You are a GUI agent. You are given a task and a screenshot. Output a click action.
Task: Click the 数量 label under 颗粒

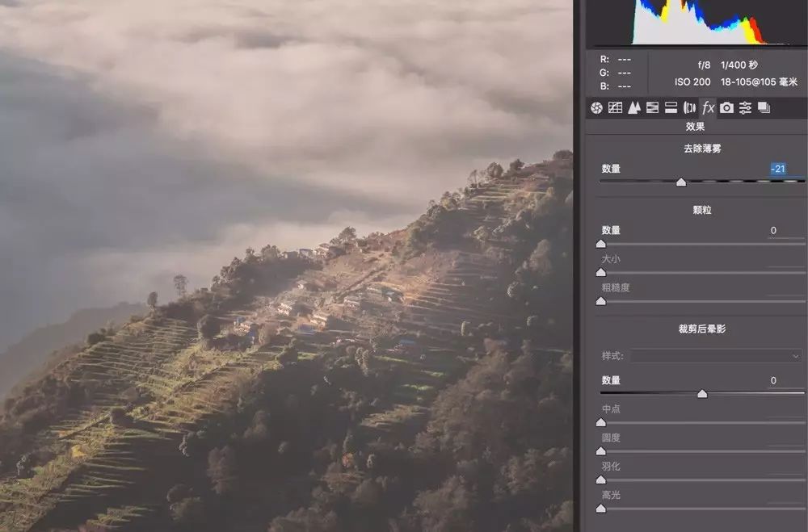click(x=611, y=231)
